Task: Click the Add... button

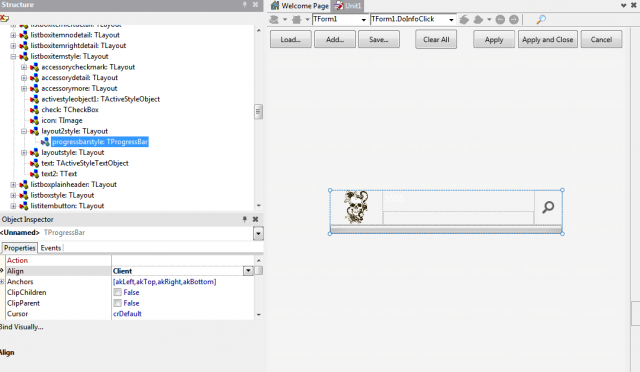Action: pyautogui.click(x=335, y=40)
